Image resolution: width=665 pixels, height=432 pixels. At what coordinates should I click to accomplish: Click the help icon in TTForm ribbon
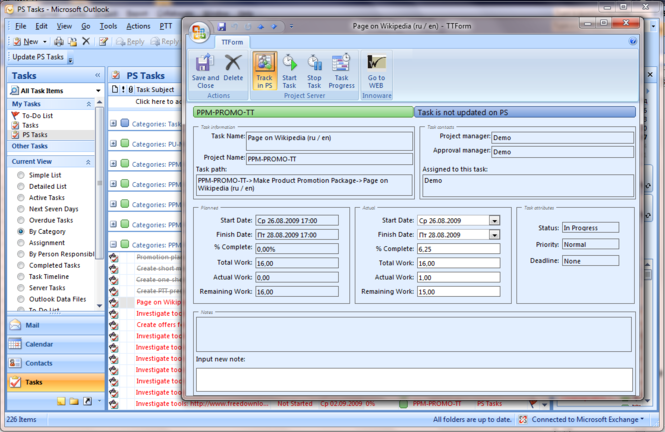coord(633,42)
